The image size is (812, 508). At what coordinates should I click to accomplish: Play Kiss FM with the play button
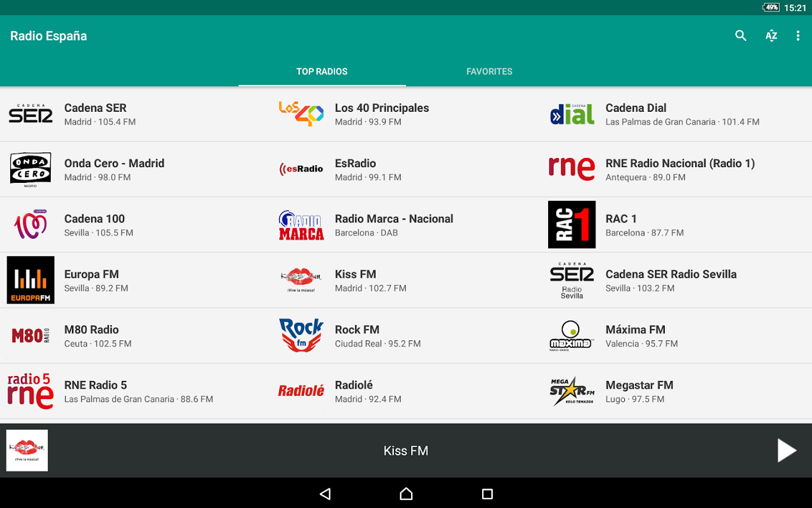(786, 450)
